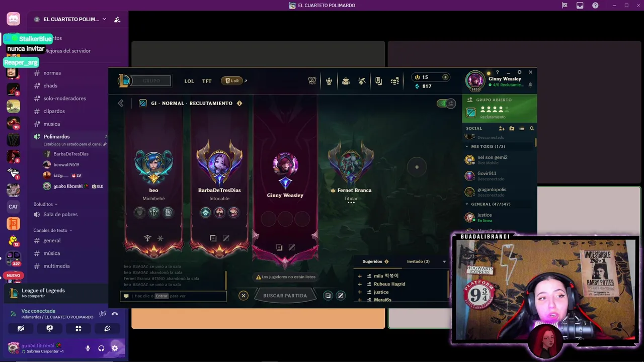Open Fernet Branca options dots
Screen dimensions: 644x362
[351, 203]
